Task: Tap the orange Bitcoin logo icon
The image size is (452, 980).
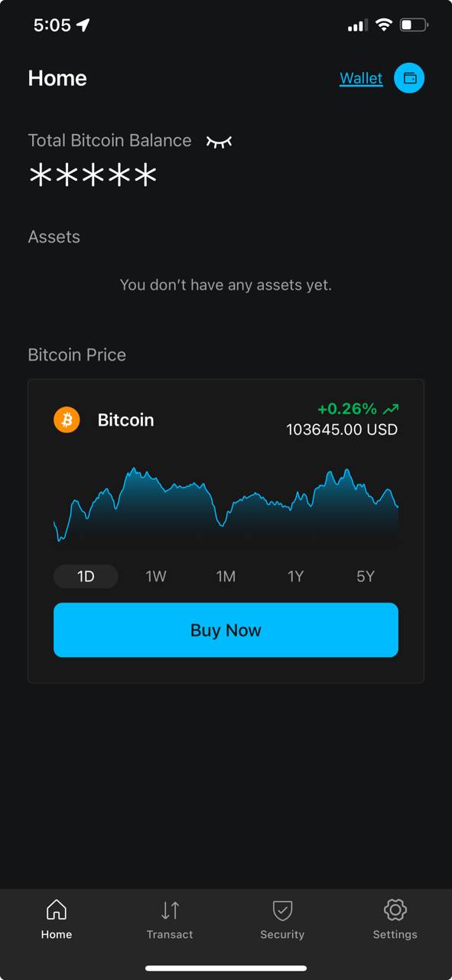Action: point(67,420)
